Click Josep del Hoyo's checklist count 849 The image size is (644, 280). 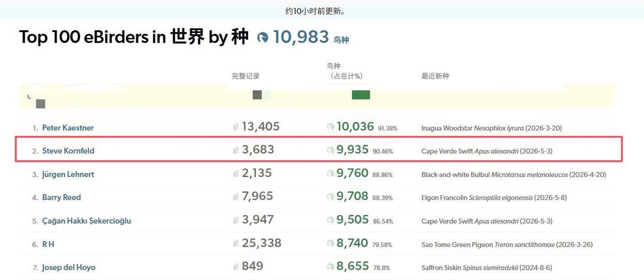click(252, 267)
